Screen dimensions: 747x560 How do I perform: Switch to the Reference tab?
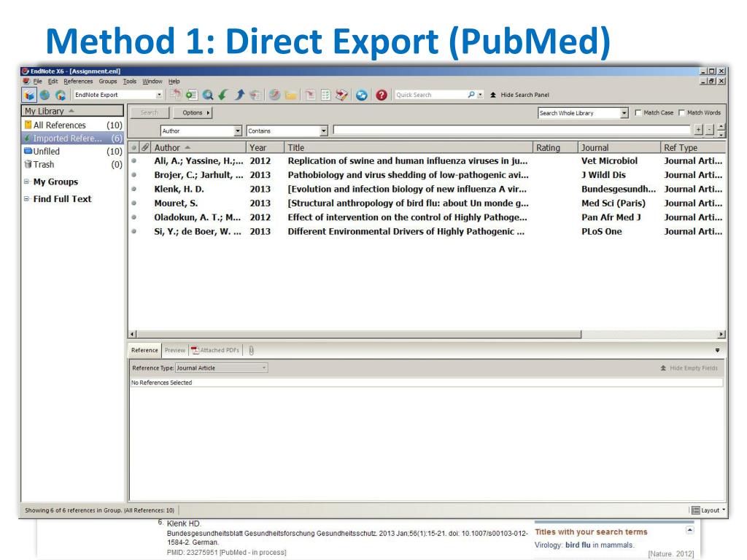coord(144,350)
